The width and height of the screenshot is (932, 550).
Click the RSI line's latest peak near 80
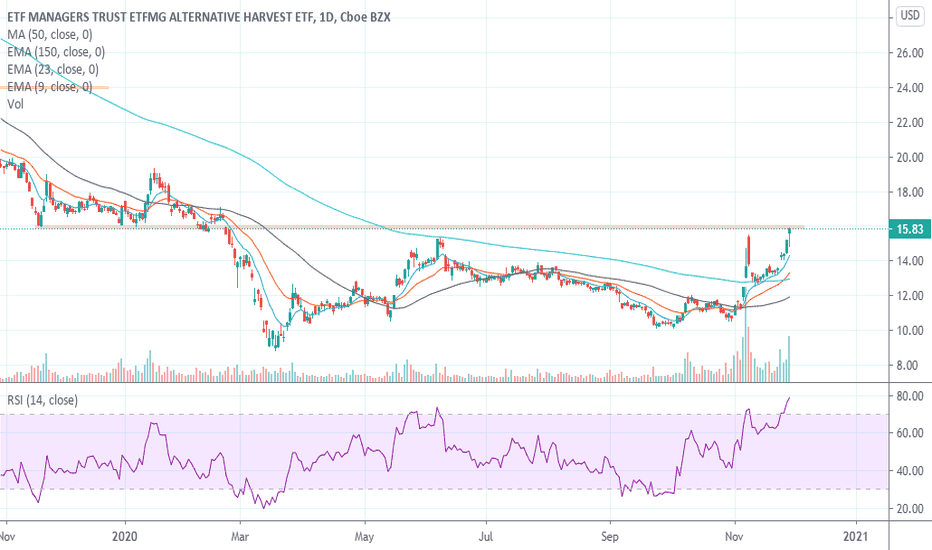(789, 398)
